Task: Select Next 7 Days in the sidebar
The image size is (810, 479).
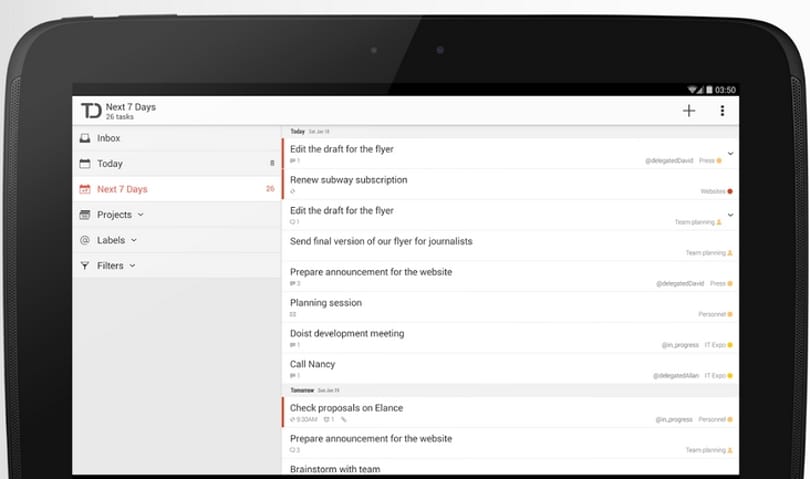Action: click(x=177, y=189)
